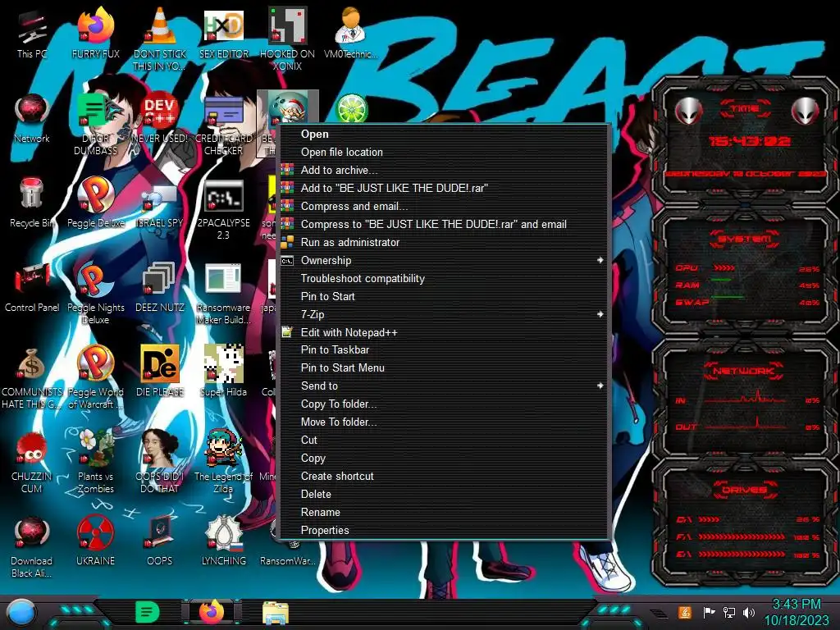Click the volume speaker tray icon
The width and height of the screenshot is (840, 630).
tap(749, 612)
